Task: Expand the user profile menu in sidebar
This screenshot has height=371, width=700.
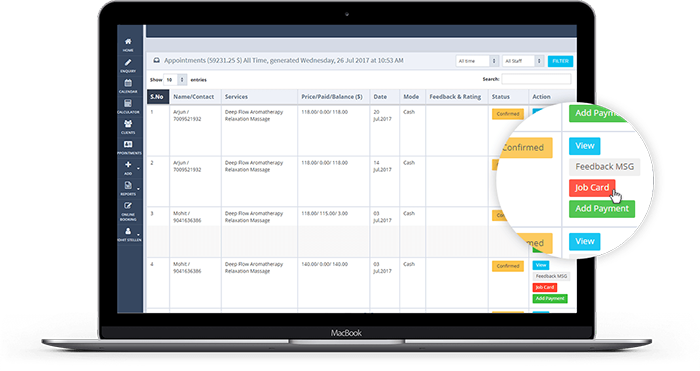Action: point(128,231)
